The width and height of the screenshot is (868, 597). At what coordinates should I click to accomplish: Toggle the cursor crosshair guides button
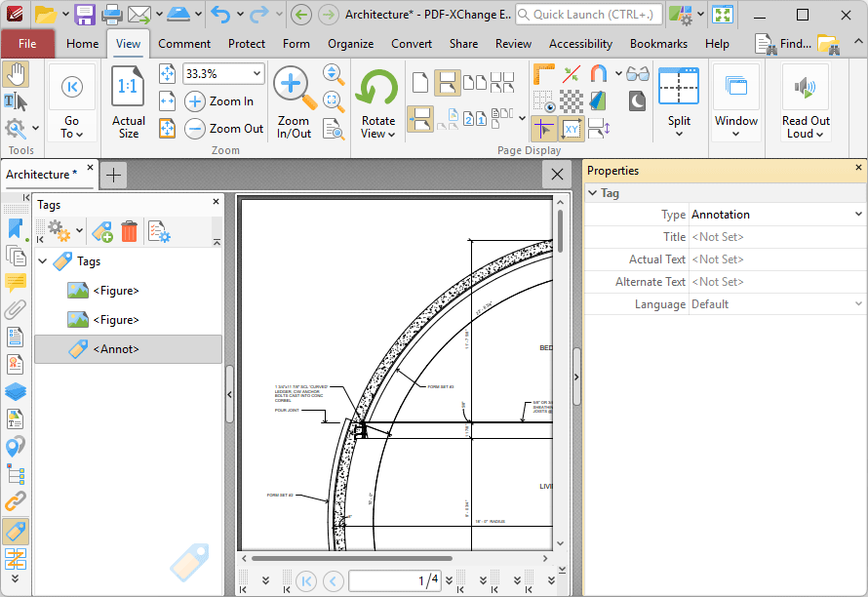pyautogui.click(x=543, y=130)
